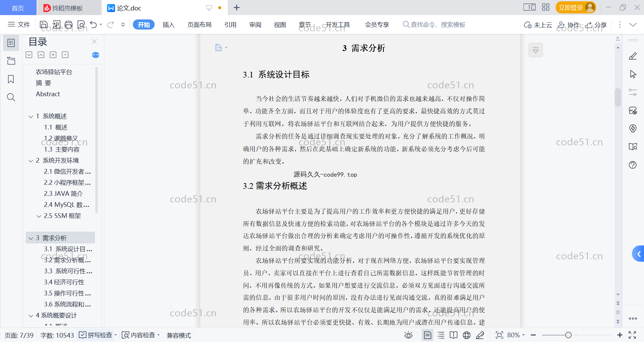Open the outline panel icon in left sidebar

click(11, 43)
